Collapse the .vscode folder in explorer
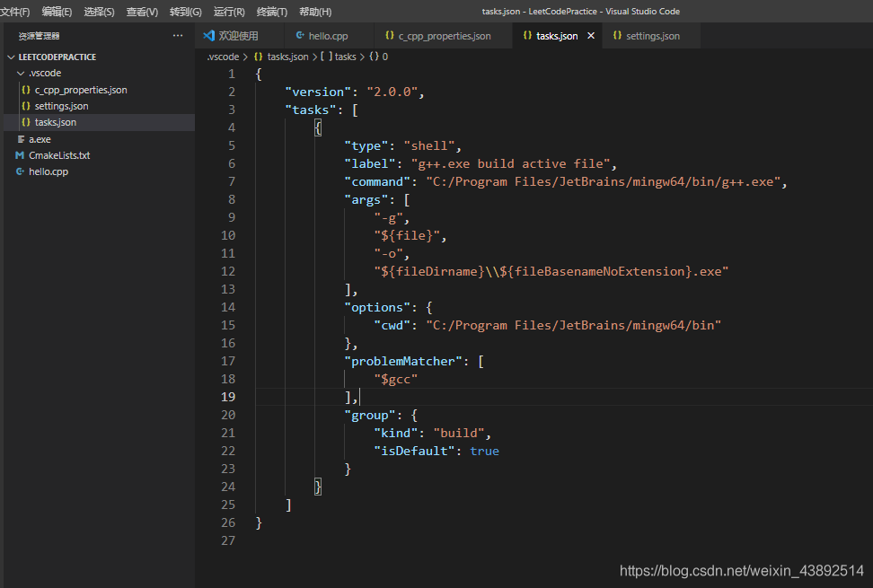 [21, 73]
